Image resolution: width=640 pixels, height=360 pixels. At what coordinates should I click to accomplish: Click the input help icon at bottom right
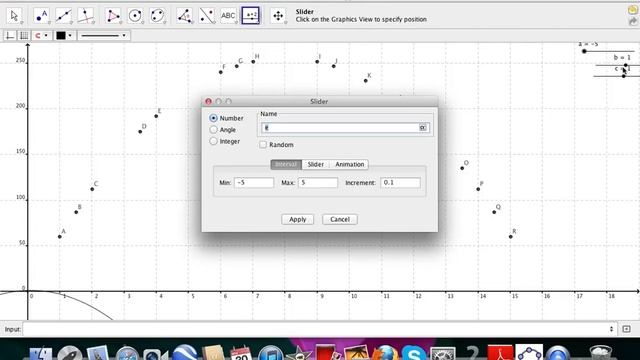click(627, 329)
